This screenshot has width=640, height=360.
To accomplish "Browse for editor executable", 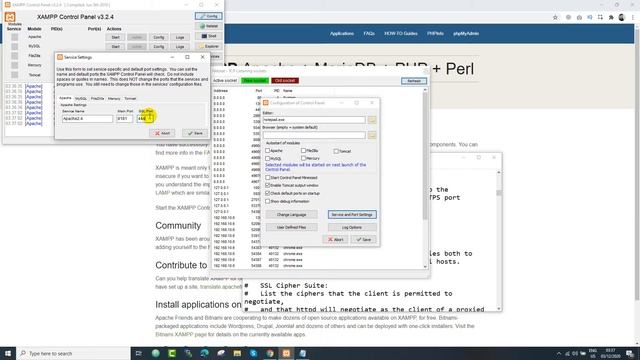I will point(372,120).
